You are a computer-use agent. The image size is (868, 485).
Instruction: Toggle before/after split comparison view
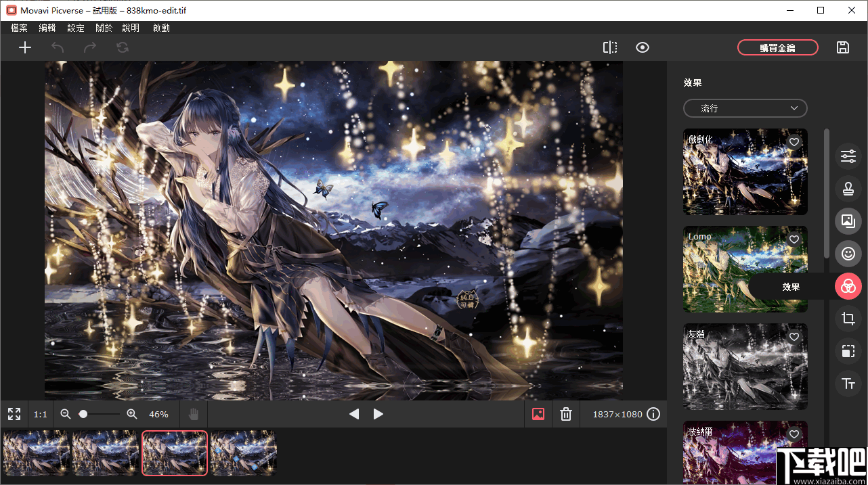click(x=610, y=47)
